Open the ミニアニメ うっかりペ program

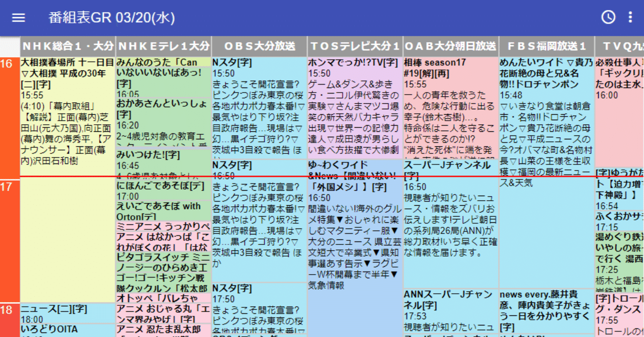[164, 225]
